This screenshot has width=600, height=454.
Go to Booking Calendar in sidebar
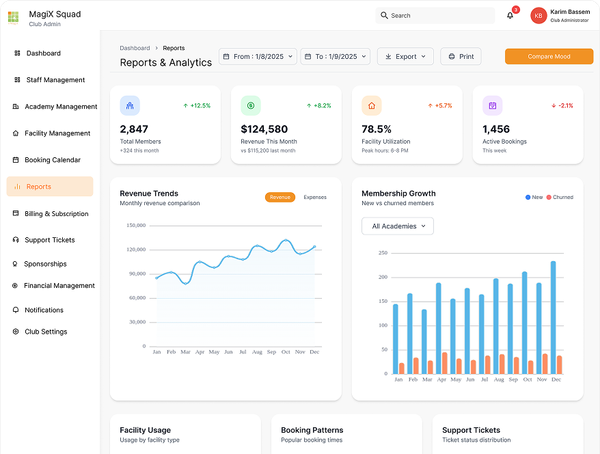50,160
